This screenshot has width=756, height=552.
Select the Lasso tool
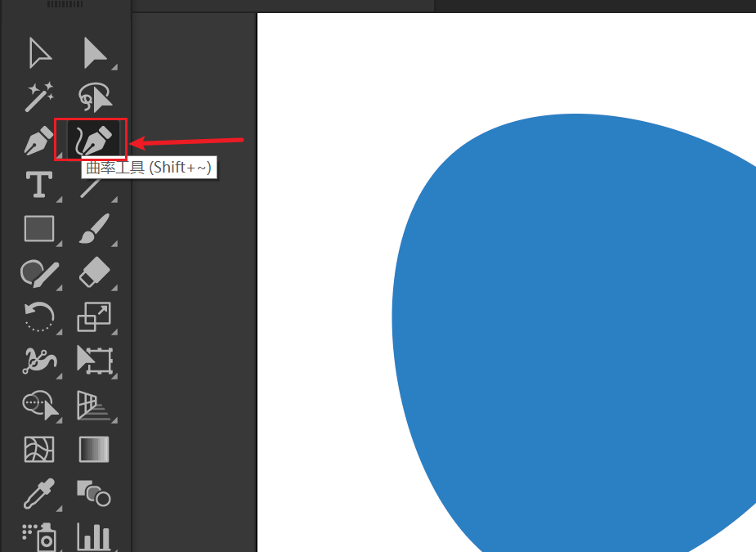tap(95, 97)
